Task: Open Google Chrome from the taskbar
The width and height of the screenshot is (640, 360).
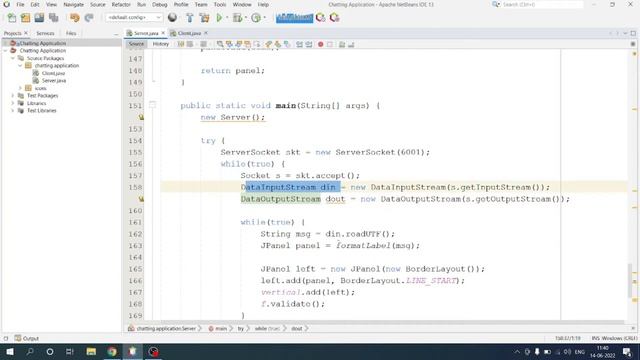Action: (112, 351)
